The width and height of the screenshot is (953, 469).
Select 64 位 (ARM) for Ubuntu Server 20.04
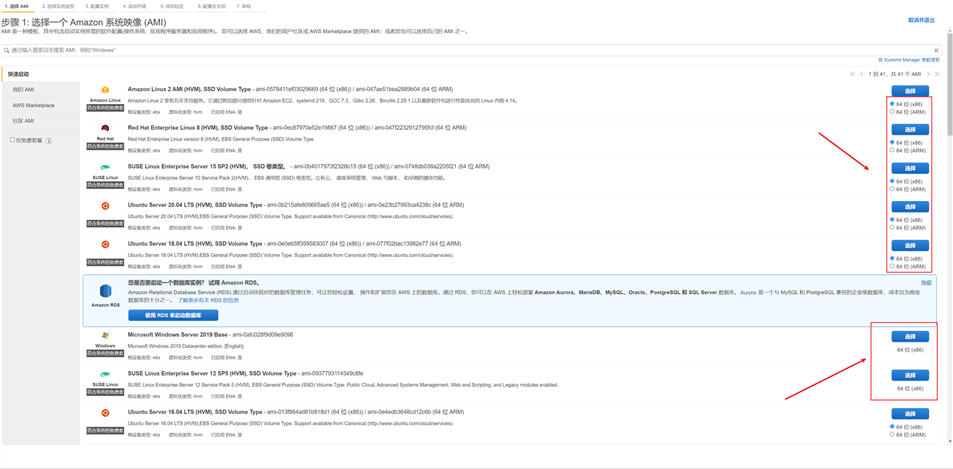tap(892, 227)
